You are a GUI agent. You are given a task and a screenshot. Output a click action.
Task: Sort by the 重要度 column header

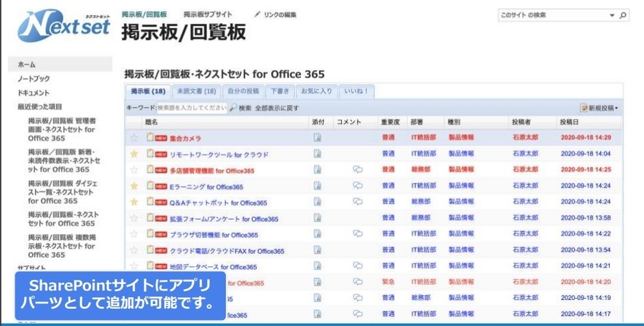click(x=391, y=123)
